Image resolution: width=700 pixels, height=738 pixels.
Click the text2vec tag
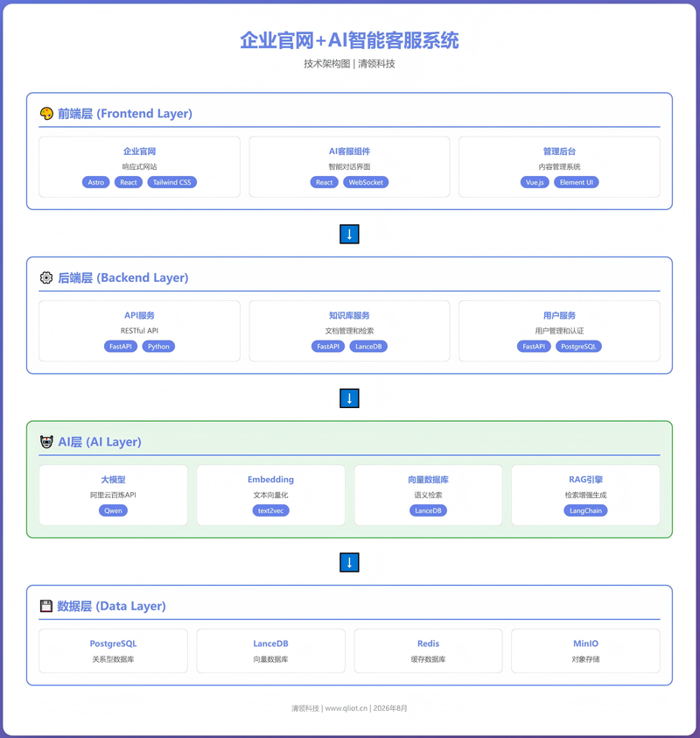270,510
